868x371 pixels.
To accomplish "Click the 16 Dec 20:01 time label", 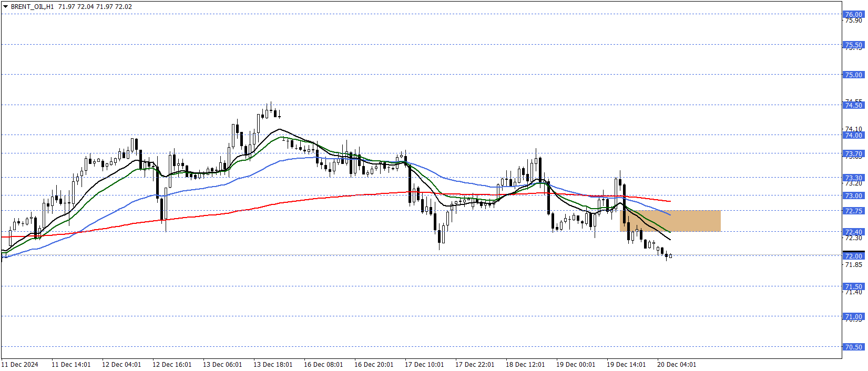I will [x=374, y=365].
